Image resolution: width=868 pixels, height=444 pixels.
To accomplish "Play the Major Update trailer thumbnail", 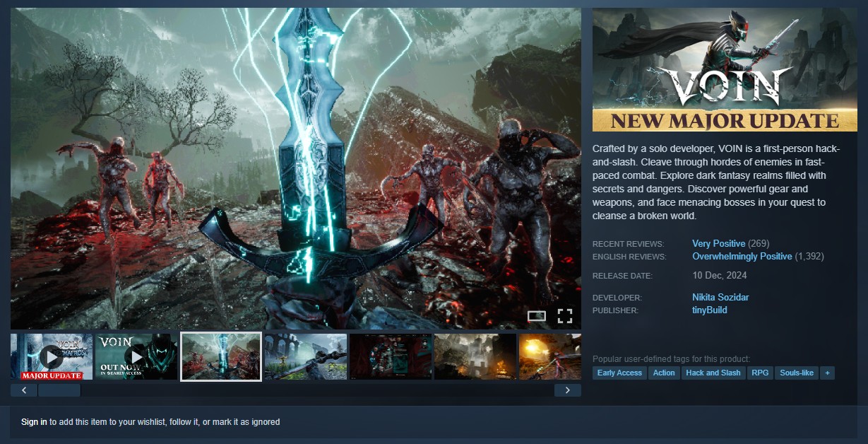I will point(52,357).
